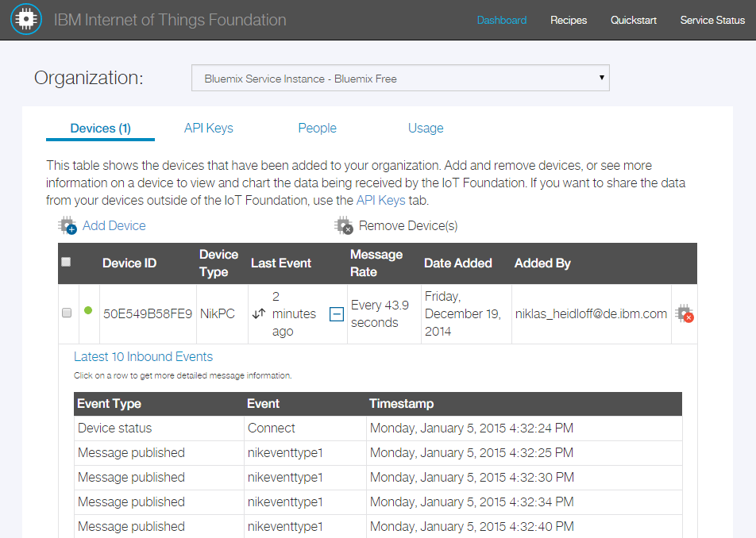The image size is (756, 538).
Task: Click the Add Device chip icon
Action: pos(67,225)
